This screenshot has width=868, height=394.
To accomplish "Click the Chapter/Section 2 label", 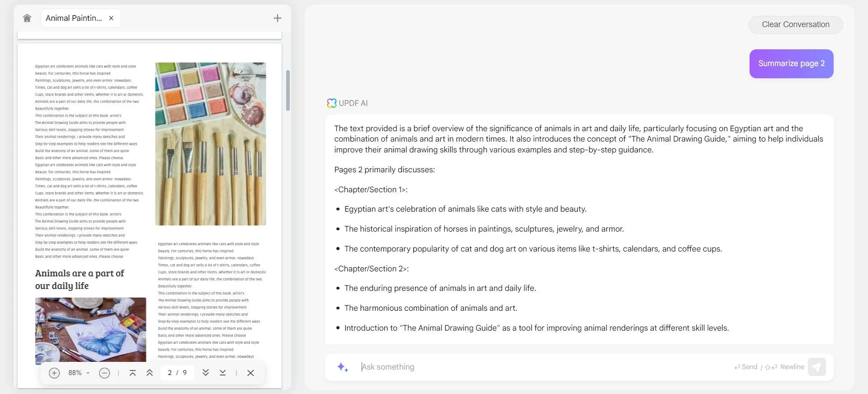I will 371,269.
